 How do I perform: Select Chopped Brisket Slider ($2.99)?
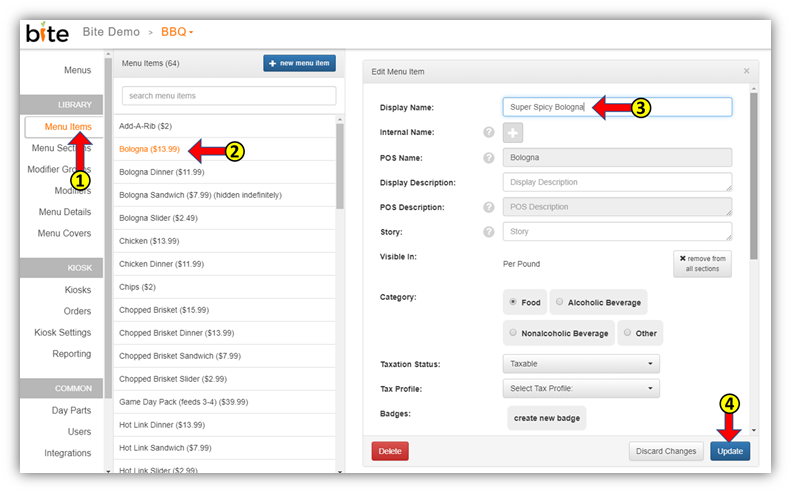224,379
